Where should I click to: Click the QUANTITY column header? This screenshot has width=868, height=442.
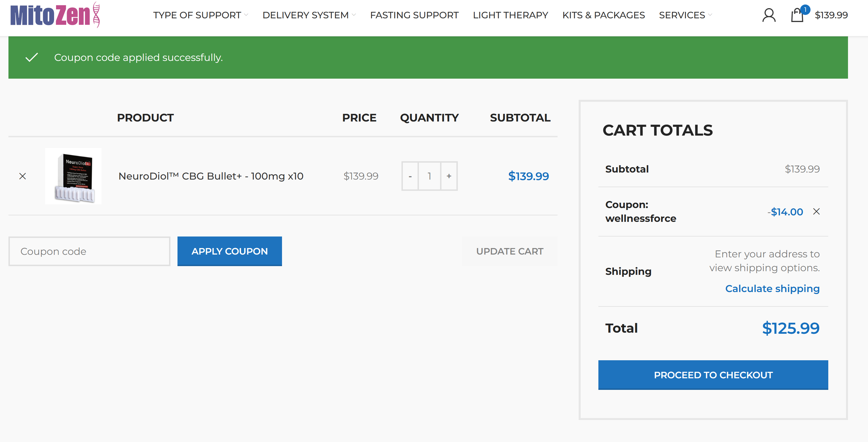click(429, 118)
